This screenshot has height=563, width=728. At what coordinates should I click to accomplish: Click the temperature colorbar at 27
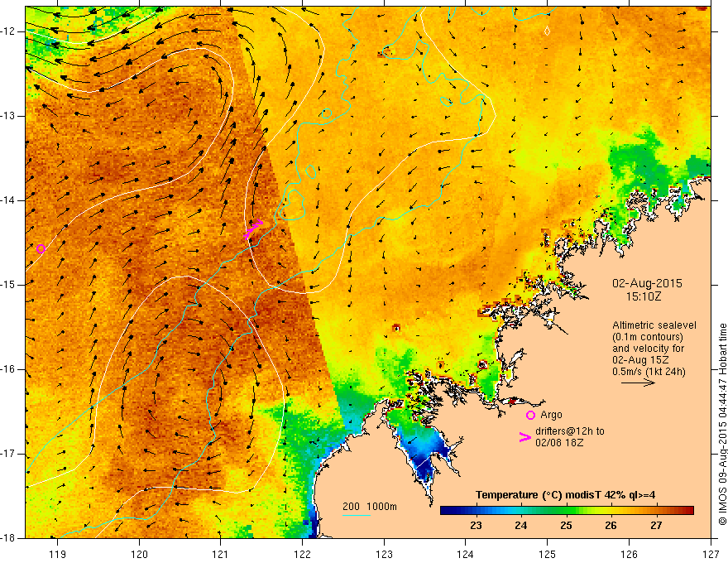(x=656, y=511)
